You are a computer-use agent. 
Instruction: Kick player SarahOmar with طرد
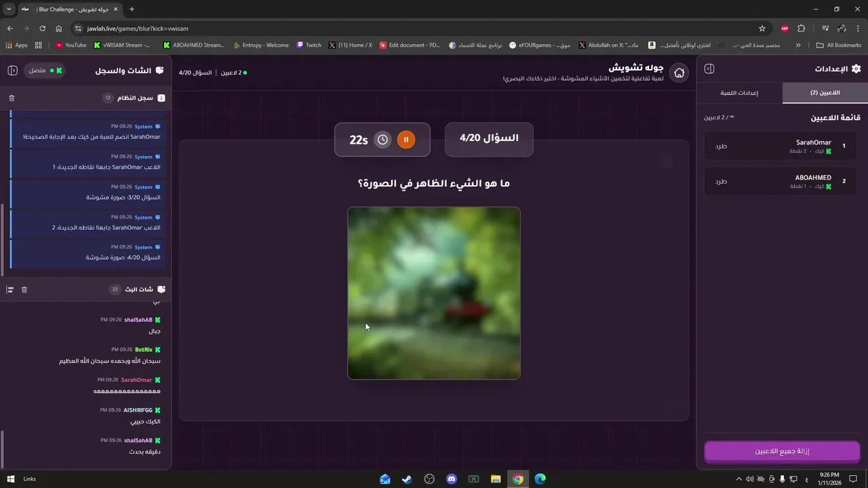click(x=721, y=146)
